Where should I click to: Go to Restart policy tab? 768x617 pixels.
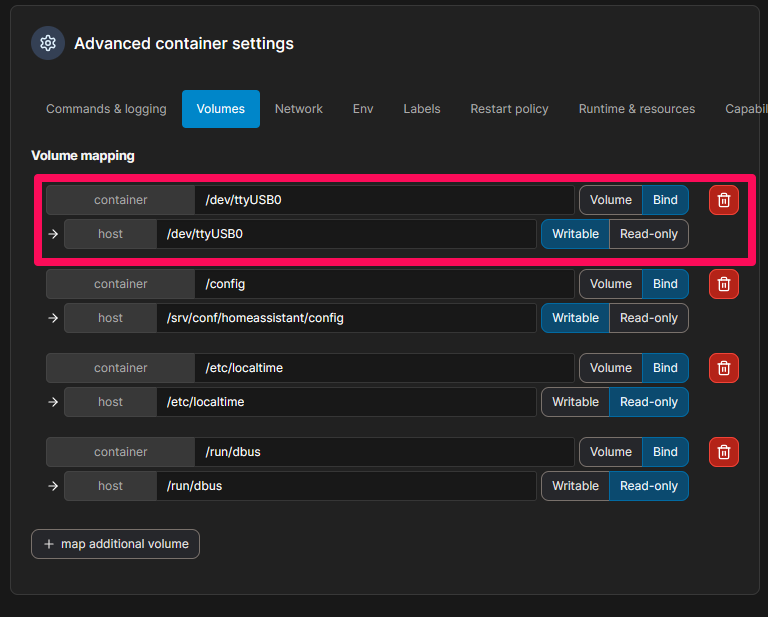point(509,109)
